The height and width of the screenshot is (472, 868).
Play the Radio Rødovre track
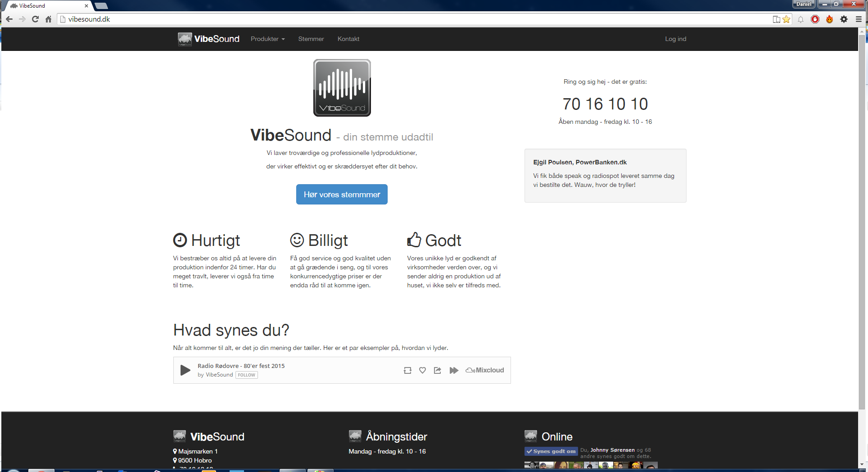click(x=185, y=370)
